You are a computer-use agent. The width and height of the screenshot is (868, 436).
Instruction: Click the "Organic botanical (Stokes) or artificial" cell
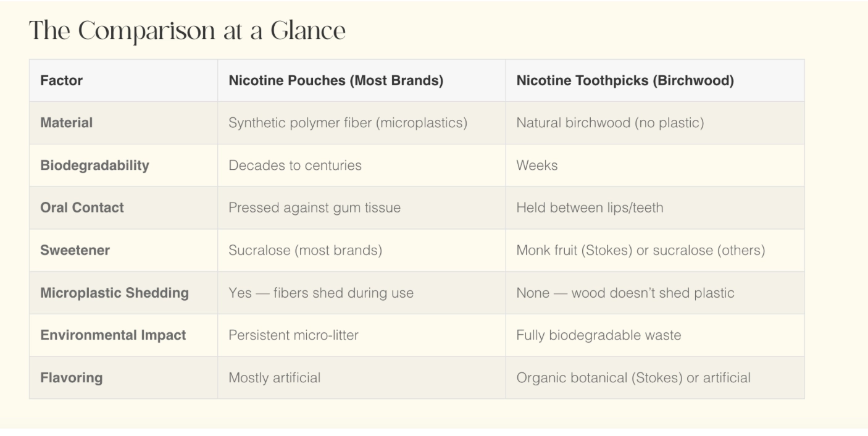(633, 377)
